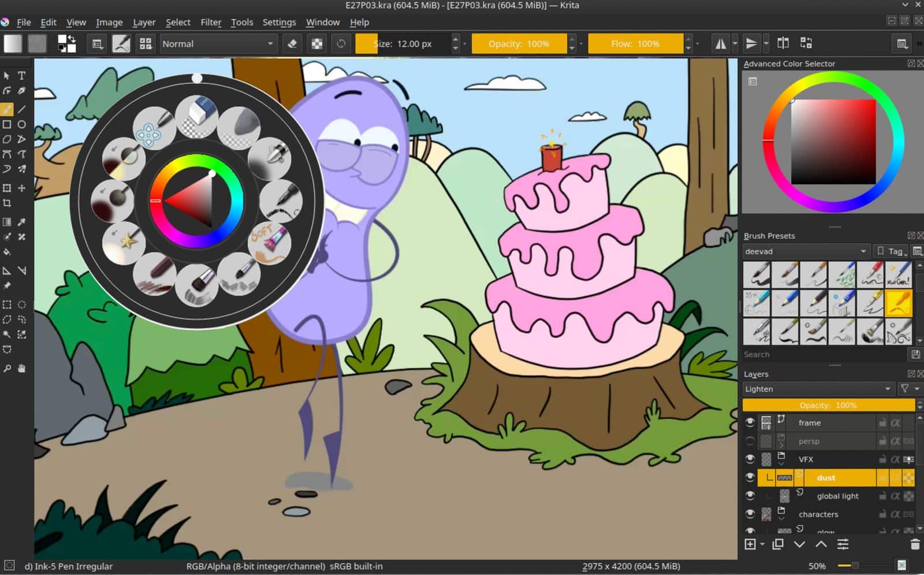Show the persp layer
924x575 pixels.
tap(750, 442)
